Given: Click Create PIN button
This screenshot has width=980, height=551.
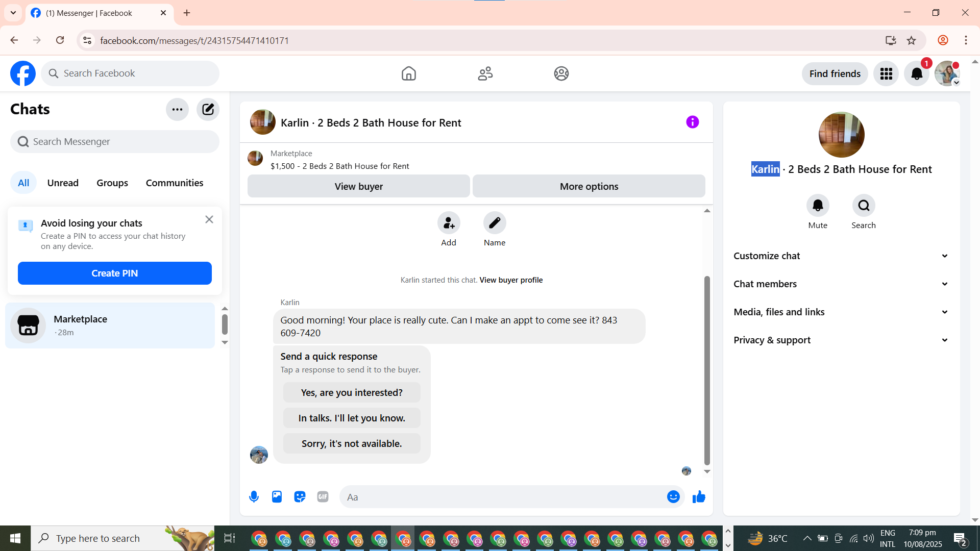Looking at the screenshot, I should click(x=114, y=273).
